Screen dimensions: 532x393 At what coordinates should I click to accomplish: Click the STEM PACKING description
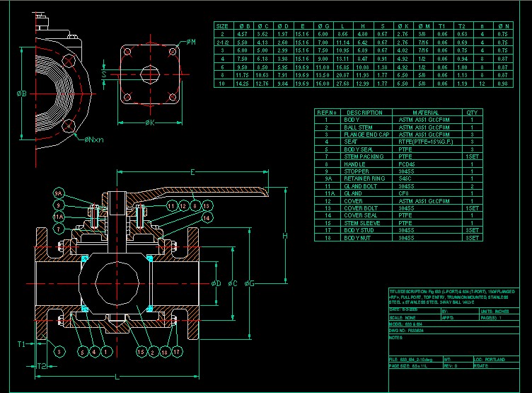tap(364, 156)
